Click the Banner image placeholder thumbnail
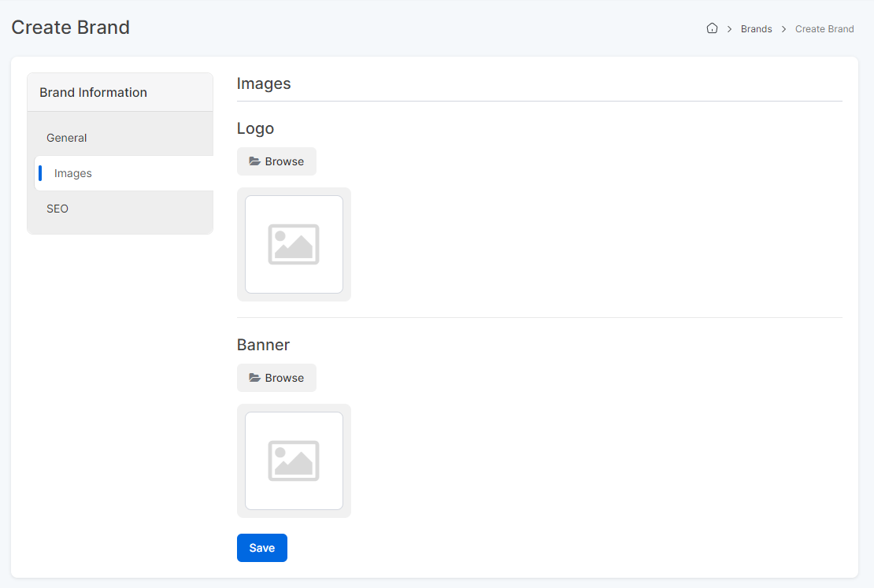Viewport: 874px width, 588px height. [x=294, y=461]
